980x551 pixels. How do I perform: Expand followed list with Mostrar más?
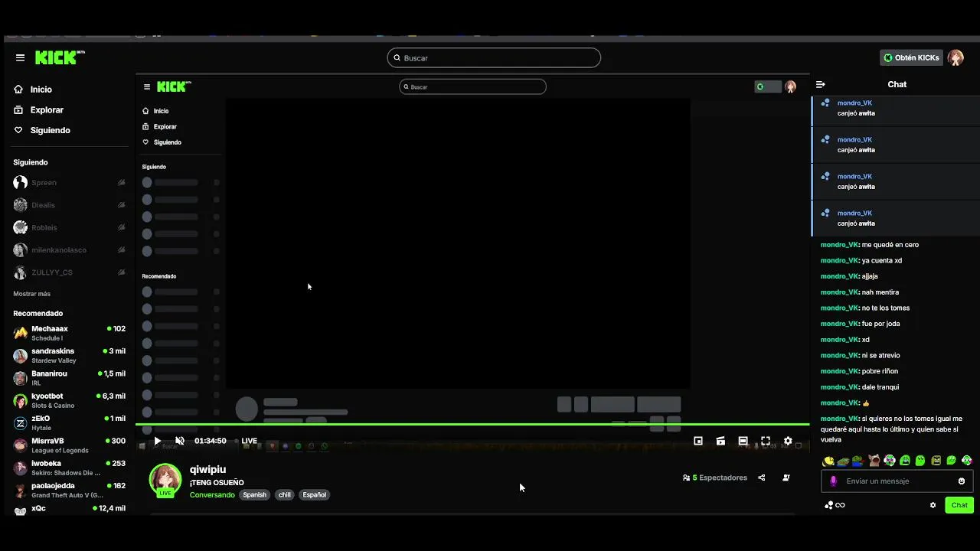click(31, 294)
